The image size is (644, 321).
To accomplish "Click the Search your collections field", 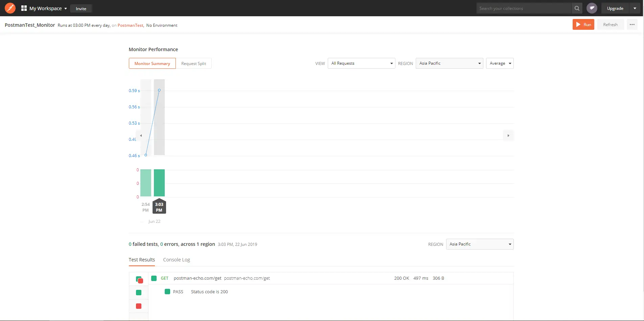I will point(524,8).
